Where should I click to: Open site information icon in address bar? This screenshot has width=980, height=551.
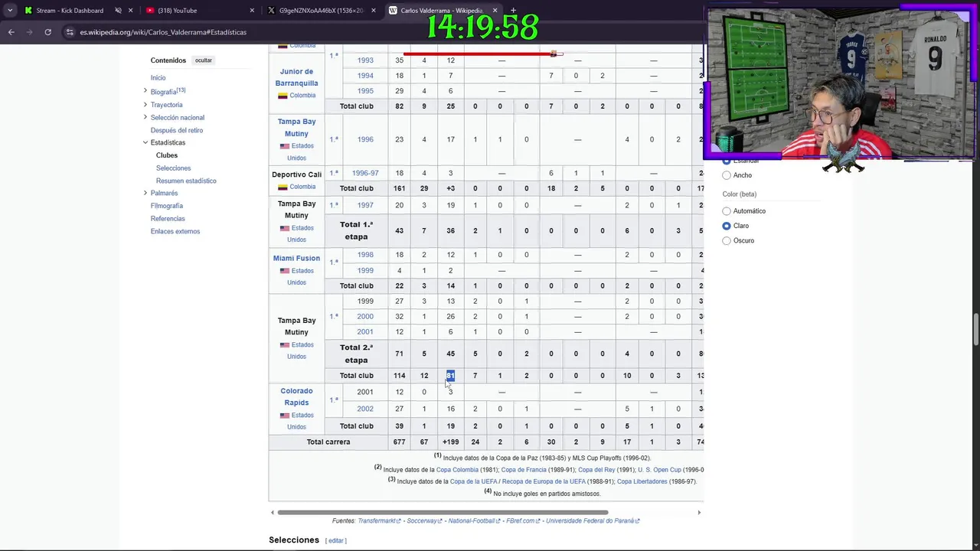(x=70, y=32)
